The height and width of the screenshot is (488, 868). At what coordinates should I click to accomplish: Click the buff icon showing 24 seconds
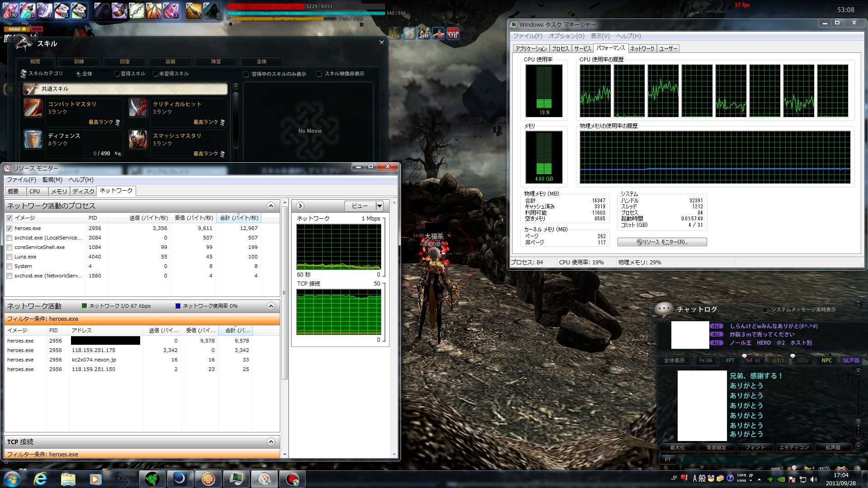point(424,33)
